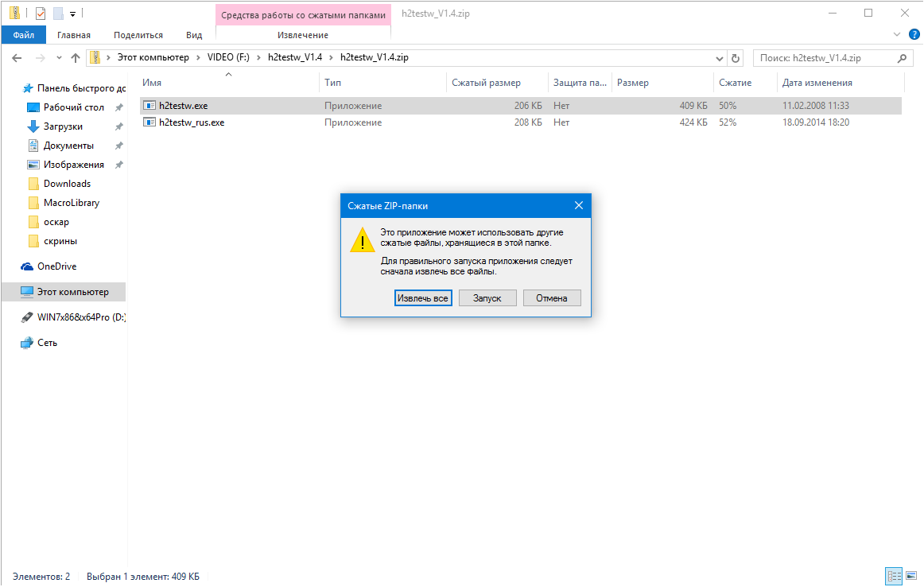Switch to details view icon
The height and width of the screenshot is (587, 924).
[x=894, y=576]
